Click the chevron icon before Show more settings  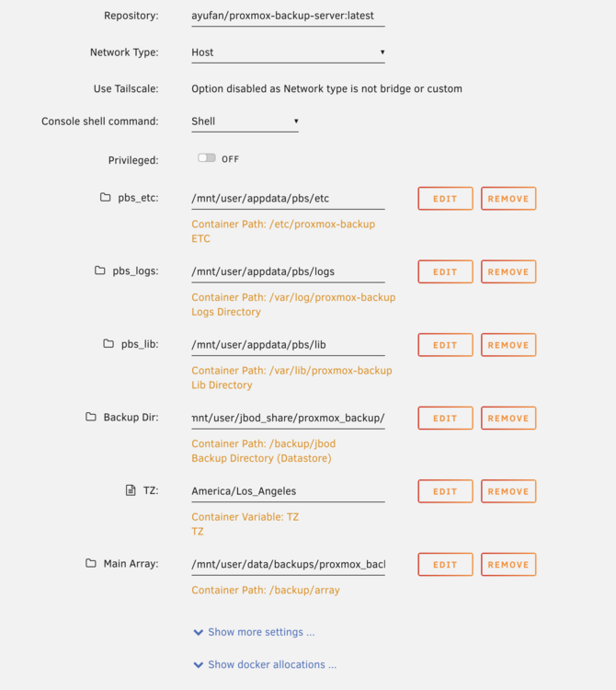199,632
